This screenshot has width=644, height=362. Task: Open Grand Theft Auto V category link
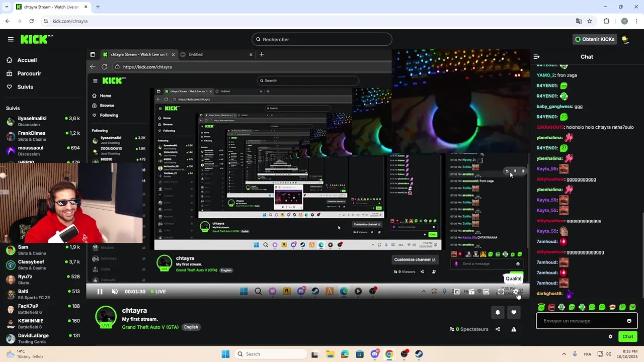(150, 327)
